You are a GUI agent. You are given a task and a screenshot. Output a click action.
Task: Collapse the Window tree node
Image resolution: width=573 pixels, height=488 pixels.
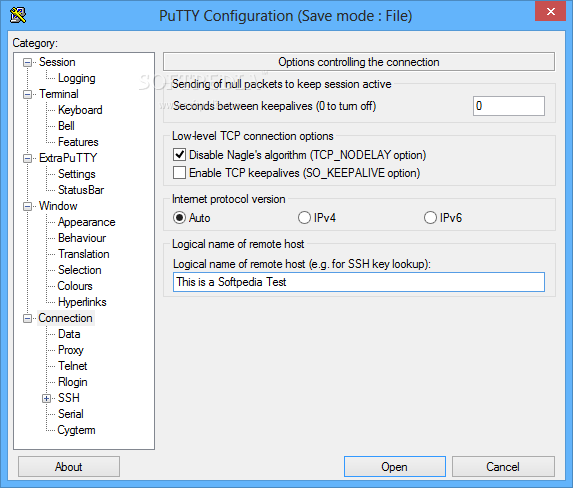27,207
